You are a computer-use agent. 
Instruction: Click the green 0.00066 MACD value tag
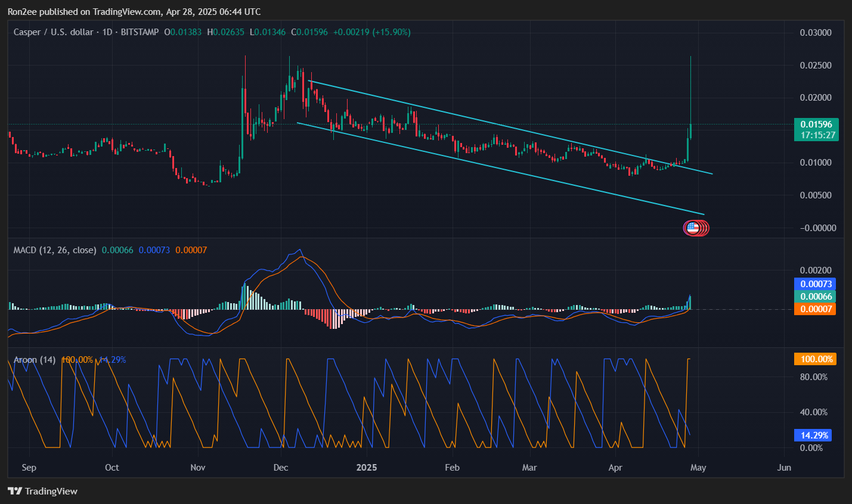[x=814, y=296]
